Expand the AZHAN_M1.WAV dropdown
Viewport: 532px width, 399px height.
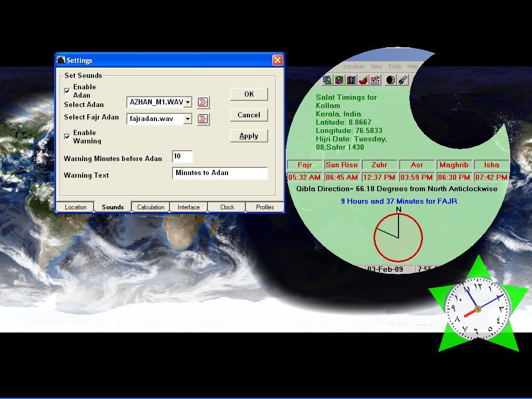[188, 102]
